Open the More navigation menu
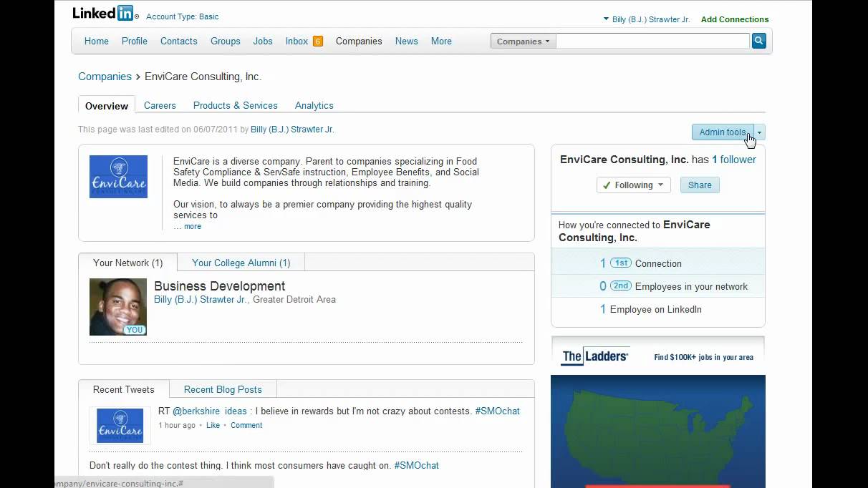Viewport: 868px width, 488px height. [441, 42]
